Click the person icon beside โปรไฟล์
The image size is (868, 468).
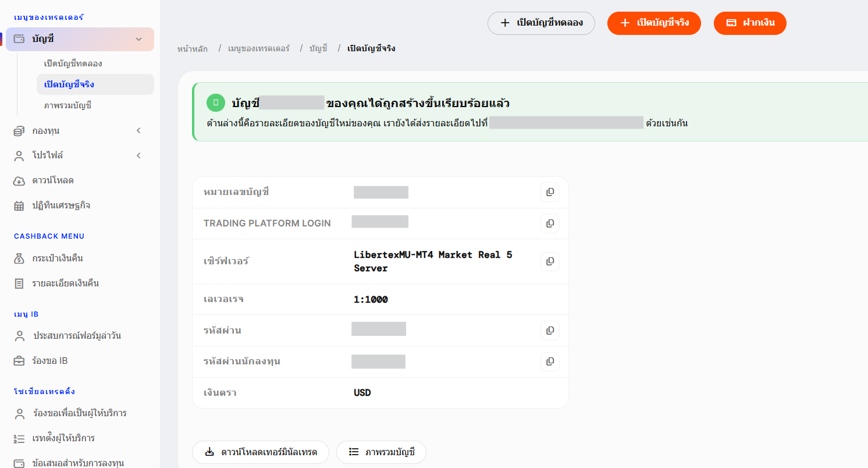pos(19,155)
